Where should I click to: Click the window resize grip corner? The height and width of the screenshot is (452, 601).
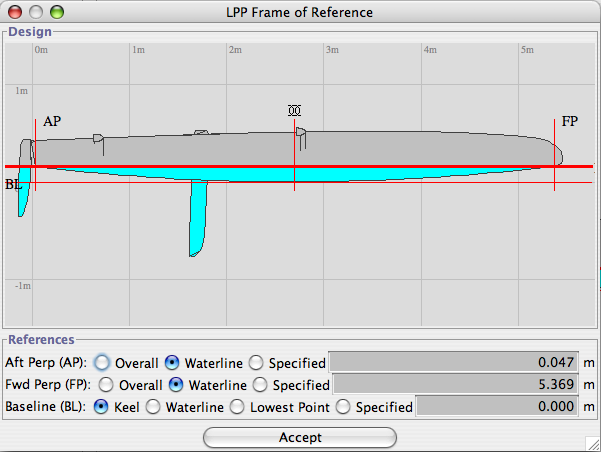pyautogui.click(x=593, y=444)
